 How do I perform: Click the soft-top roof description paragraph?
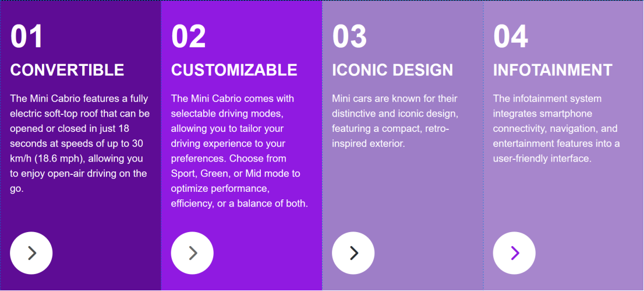(80, 143)
